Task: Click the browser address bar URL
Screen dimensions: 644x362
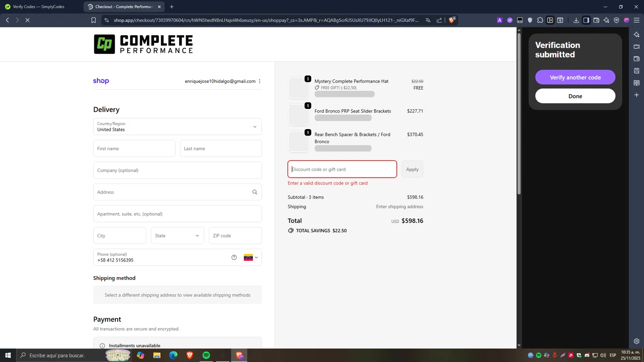Action: click(x=266, y=20)
